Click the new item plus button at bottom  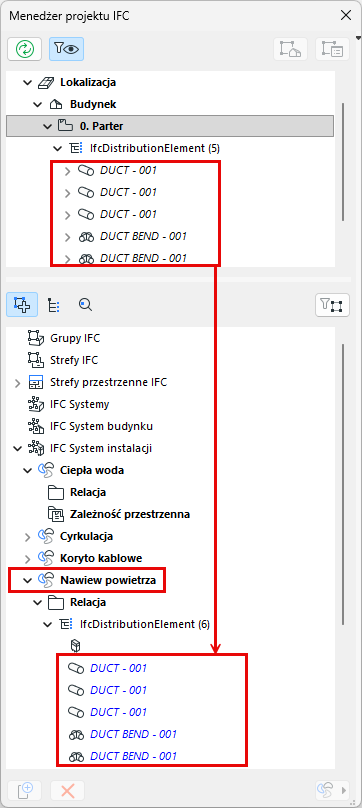coord(24,790)
